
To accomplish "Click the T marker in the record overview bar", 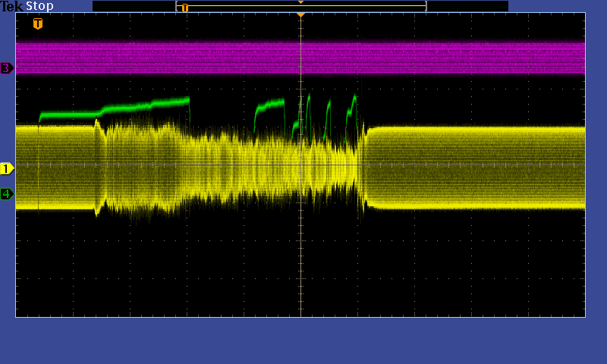I will coord(184,8).
